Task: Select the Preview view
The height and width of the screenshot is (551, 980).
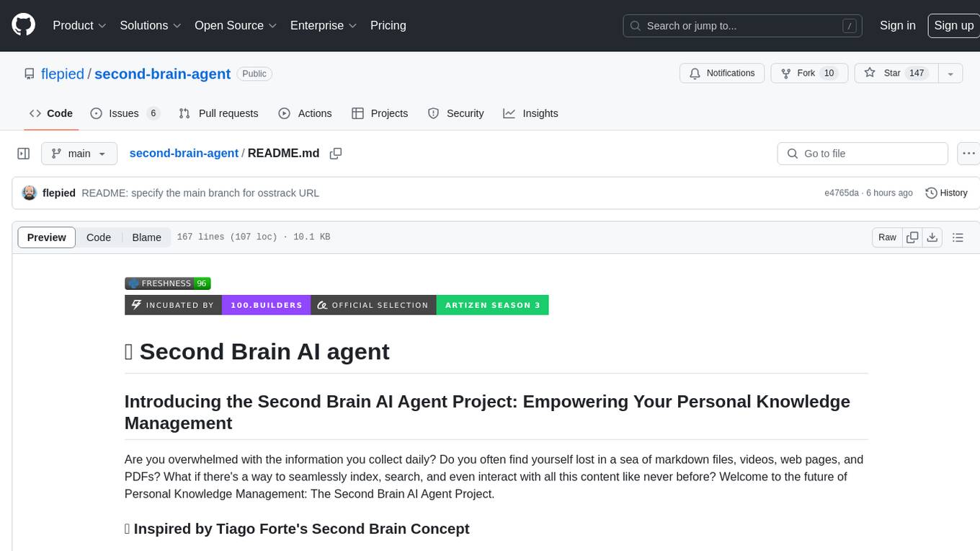Action: pos(47,237)
